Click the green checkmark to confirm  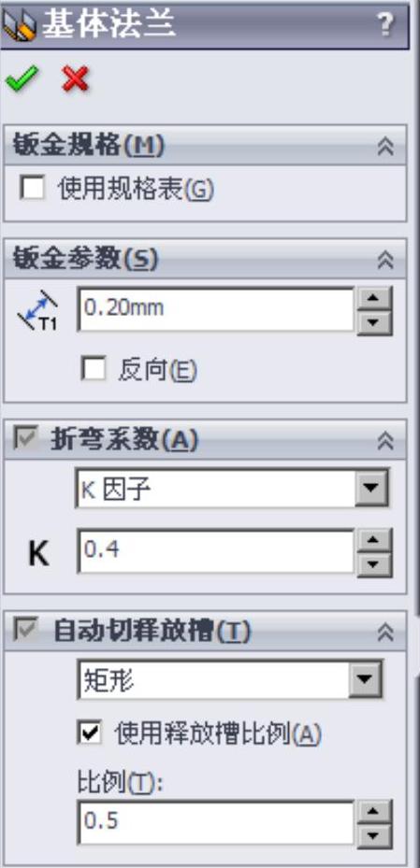coord(22,79)
